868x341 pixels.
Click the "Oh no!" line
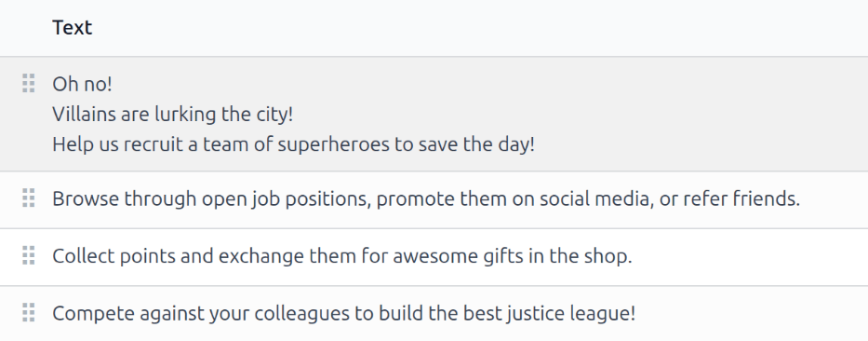pos(82,84)
